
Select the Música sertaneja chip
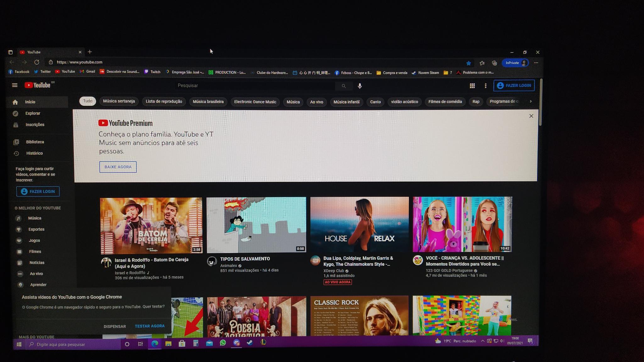(119, 101)
